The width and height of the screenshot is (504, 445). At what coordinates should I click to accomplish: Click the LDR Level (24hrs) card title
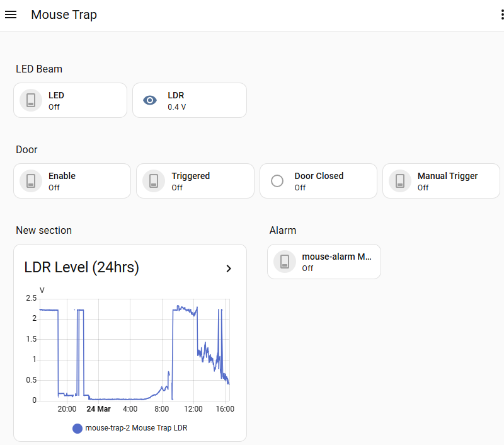coord(81,268)
